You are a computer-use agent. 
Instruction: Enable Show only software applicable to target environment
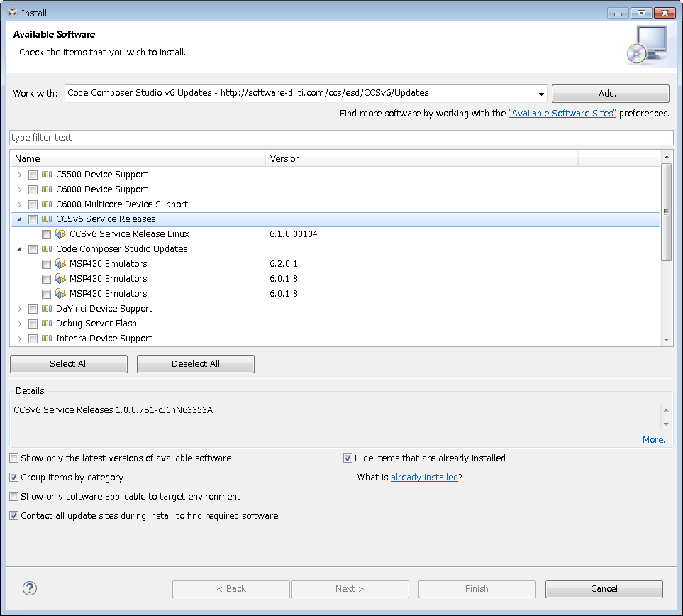click(x=14, y=497)
